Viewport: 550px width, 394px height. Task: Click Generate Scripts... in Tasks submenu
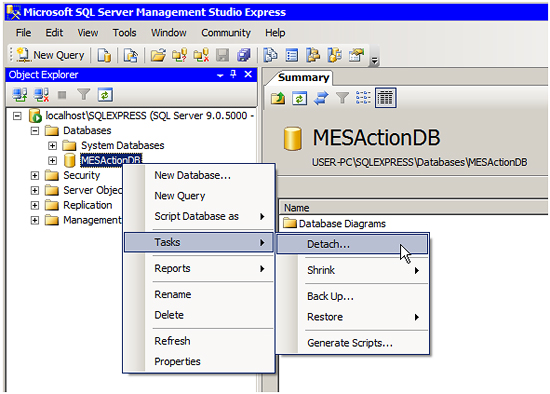click(352, 343)
